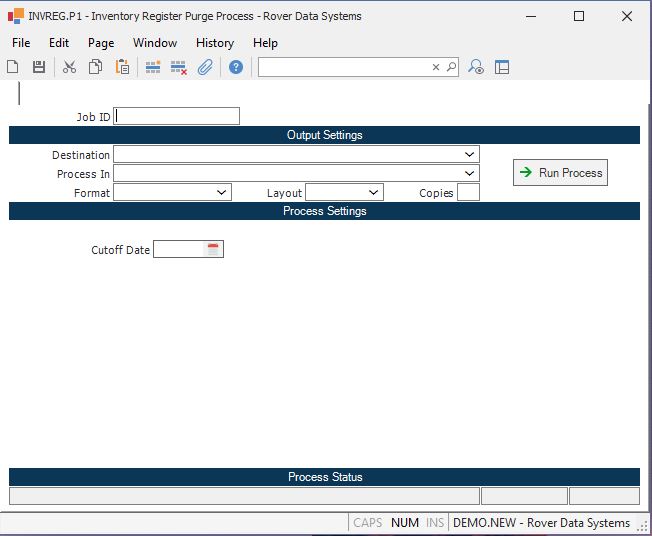
Task: Click the Copy icon in toolbar
Action: point(95,67)
